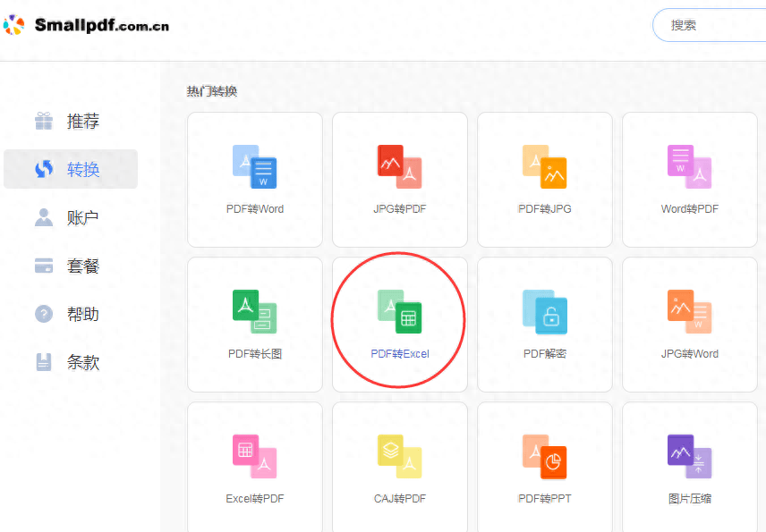Open the Word转PDF label

pos(690,209)
